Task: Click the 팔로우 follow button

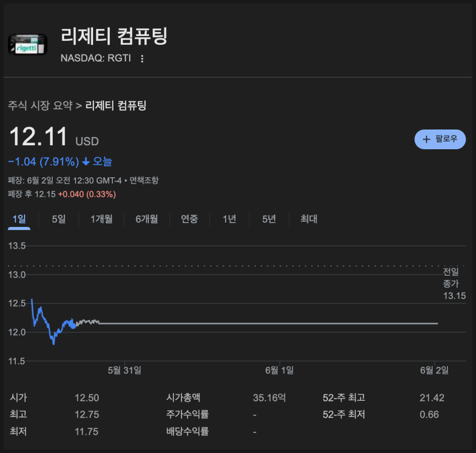Action: (440, 139)
